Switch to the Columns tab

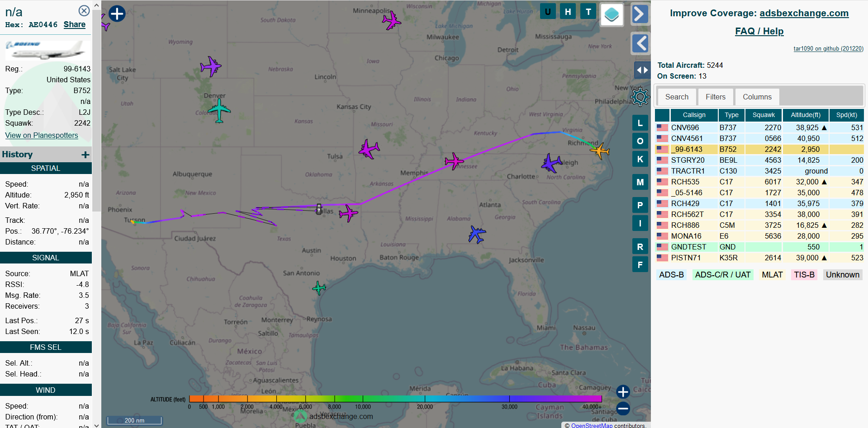point(757,97)
